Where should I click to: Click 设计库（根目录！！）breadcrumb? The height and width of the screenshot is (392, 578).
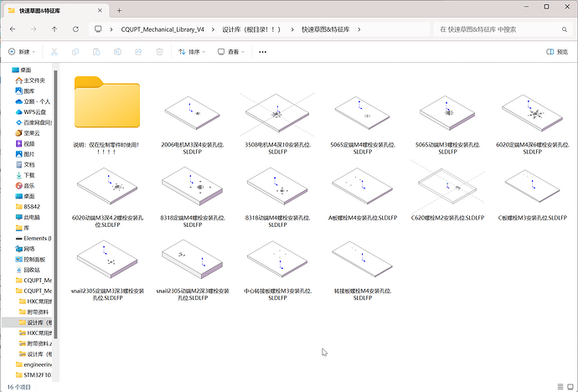tap(251, 29)
